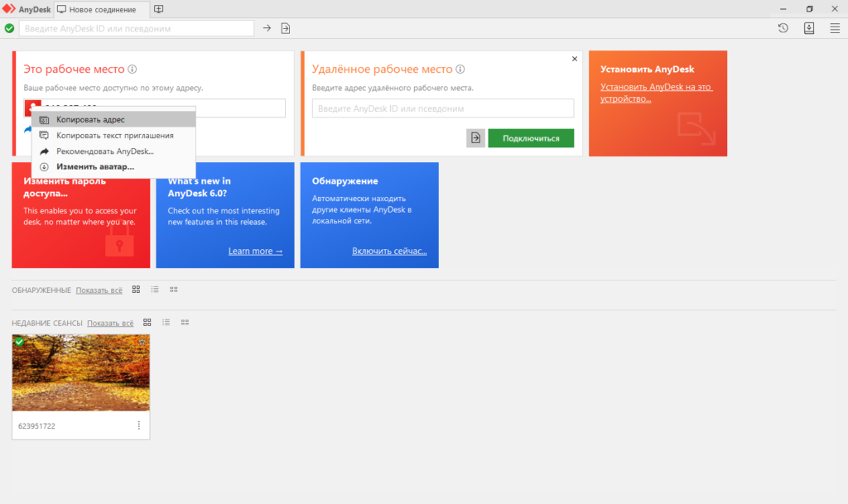
Task: Click info icon beside 'Это рабочее место'
Action: pos(132,70)
